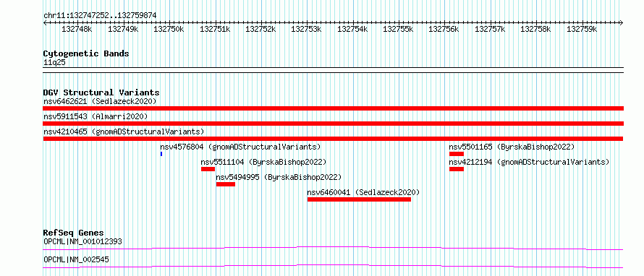Click the 132755k ruler tick label

click(398, 29)
